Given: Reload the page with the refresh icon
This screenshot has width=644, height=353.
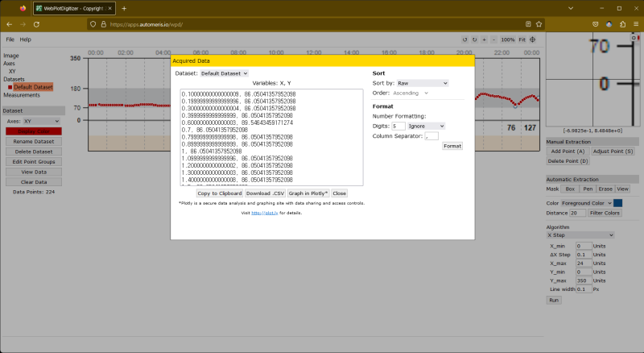Looking at the screenshot, I should coord(36,24).
